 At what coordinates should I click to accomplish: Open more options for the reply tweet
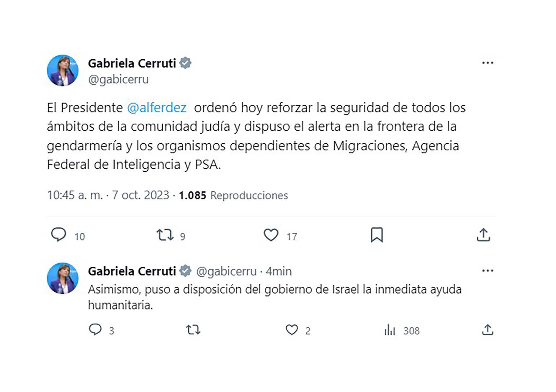tap(488, 271)
